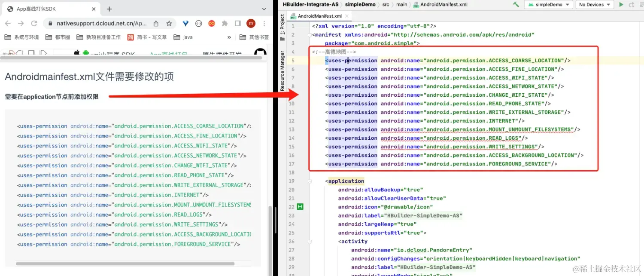Image resolution: width=644 pixels, height=276 pixels.
Task: Open the round gray bracket extension
Action: [x=198, y=23]
